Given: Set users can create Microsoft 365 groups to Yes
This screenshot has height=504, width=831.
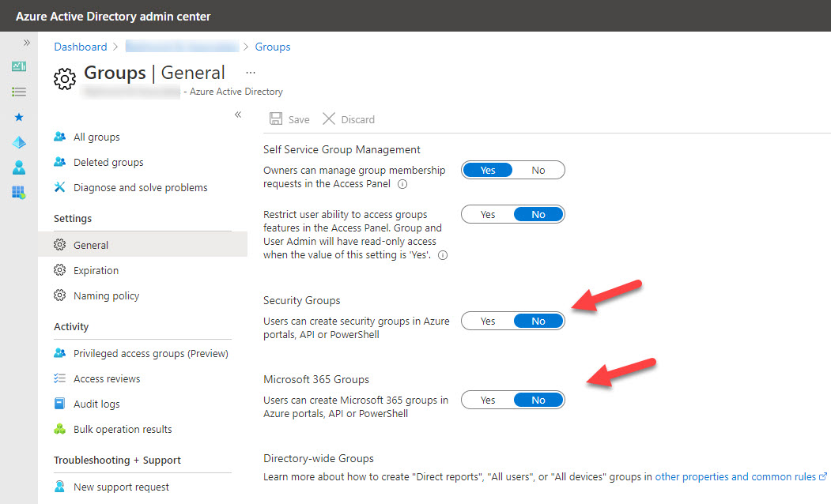Looking at the screenshot, I should pyautogui.click(x=488, y=400).
